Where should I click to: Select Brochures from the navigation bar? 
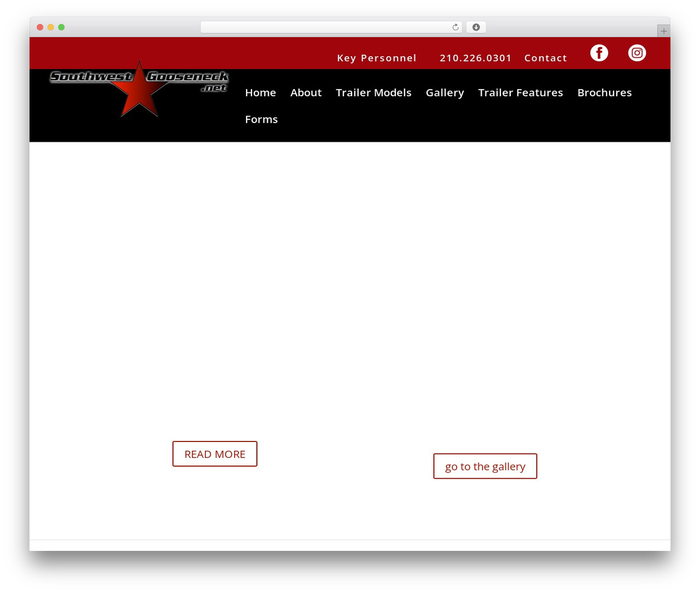click(x=604, y=93)
